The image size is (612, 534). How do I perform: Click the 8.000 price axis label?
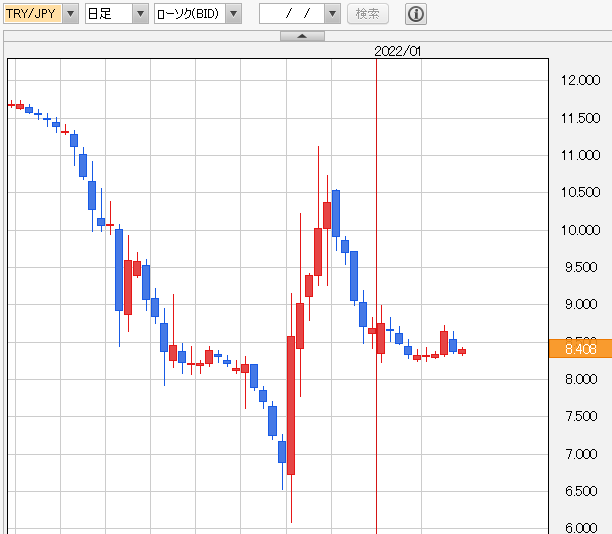coord(581,379)
